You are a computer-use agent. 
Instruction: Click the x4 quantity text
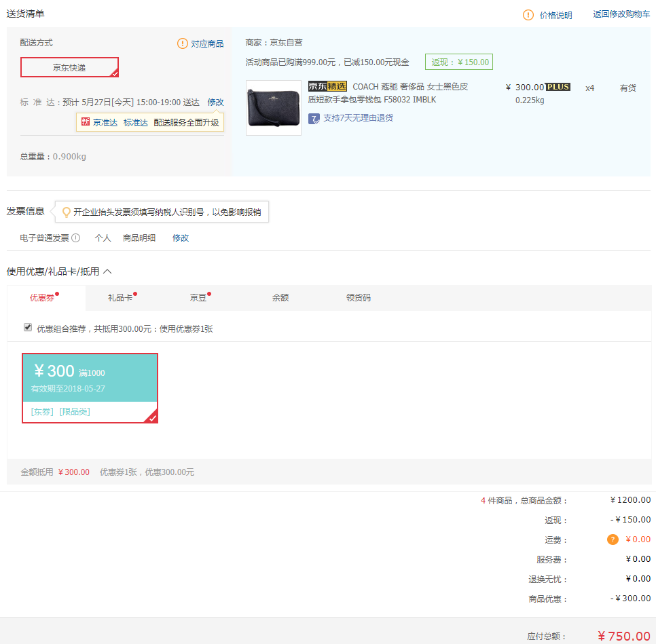pos(589,88)
